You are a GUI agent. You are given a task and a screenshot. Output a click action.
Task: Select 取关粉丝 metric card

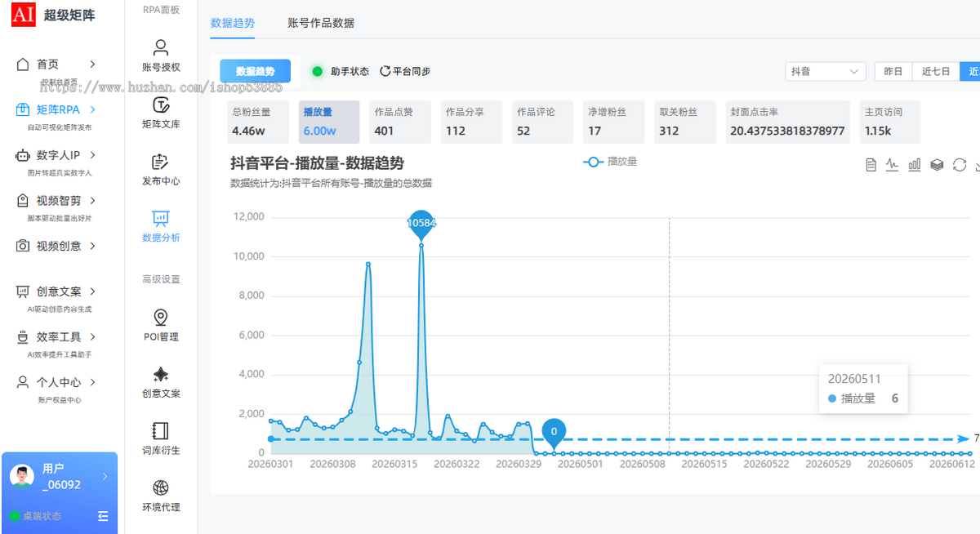[684, 122]
